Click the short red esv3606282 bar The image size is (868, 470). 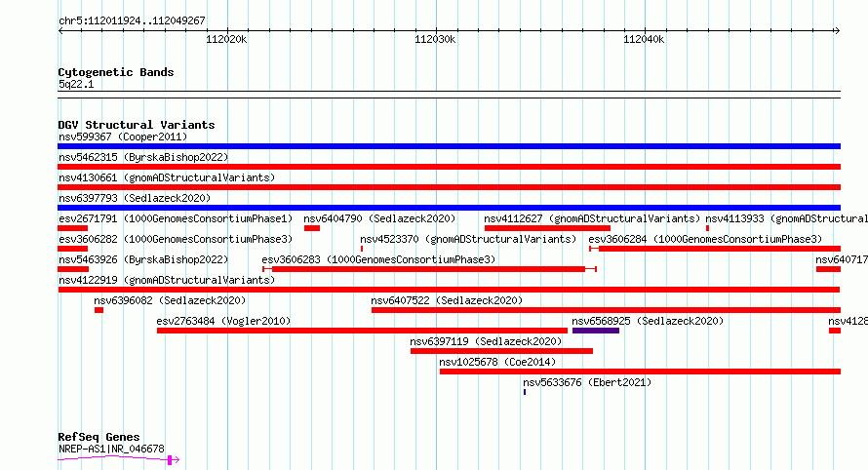point(72,249)
